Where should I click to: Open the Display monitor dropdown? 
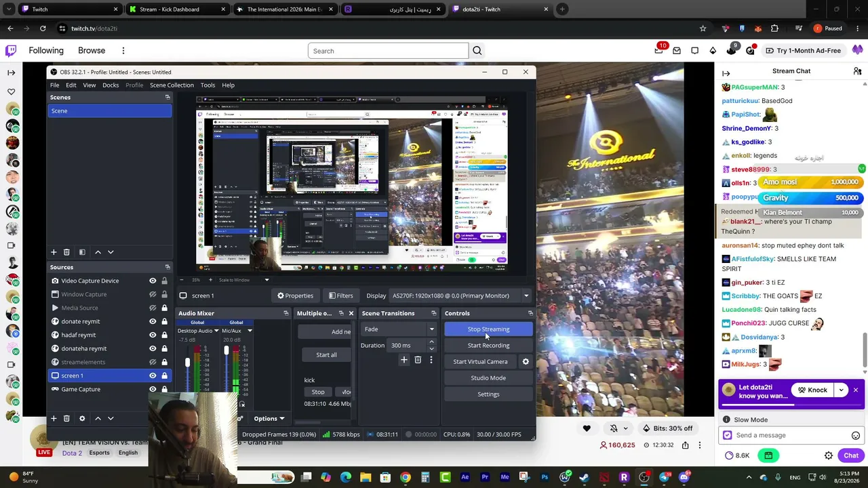[x=460, y=296]
